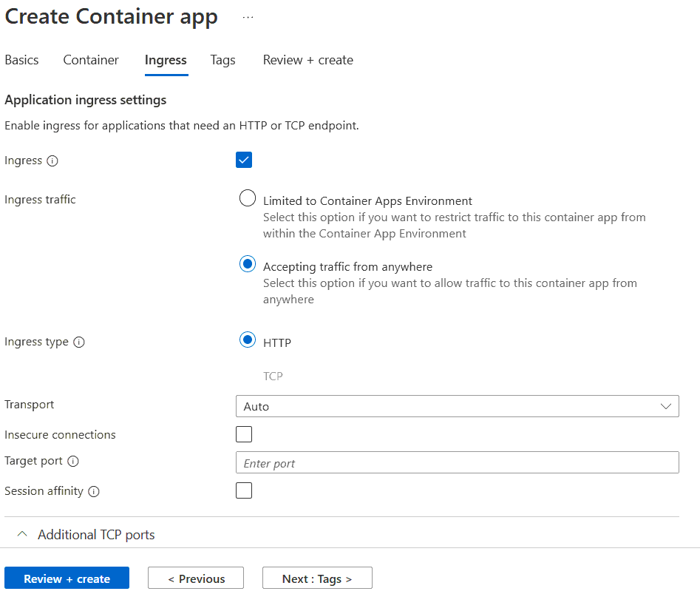Click the info icon next to Target port
This screenshot has width=700, height=594.
coord(75,461)
